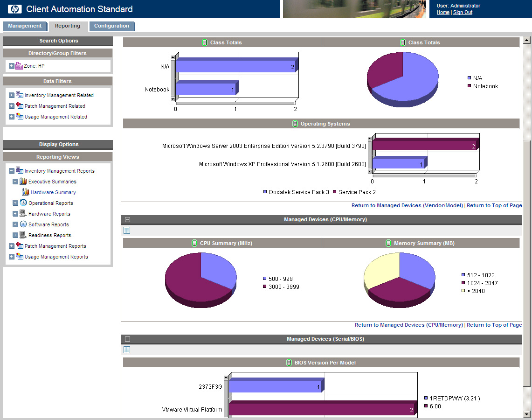Viewport: 532px width, 420px height.
Task: Click the green icon beside BIOS Version Per Model
Action: click(289, 363)
